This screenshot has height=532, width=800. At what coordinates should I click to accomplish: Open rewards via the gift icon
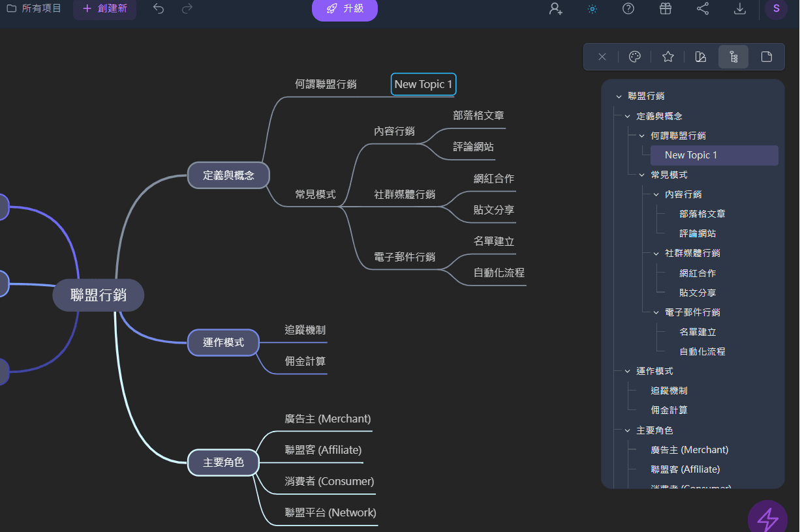[666, 9]
